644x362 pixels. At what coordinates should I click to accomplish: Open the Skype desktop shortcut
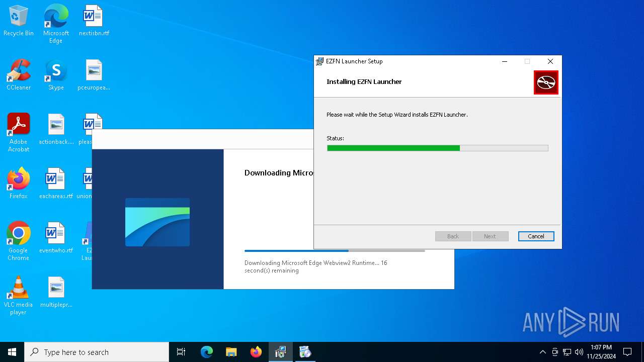click(x=56, y=75)
